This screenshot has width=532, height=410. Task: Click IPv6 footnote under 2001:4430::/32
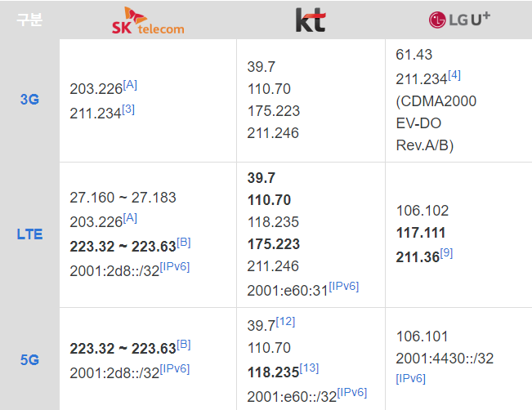[410, 378]
